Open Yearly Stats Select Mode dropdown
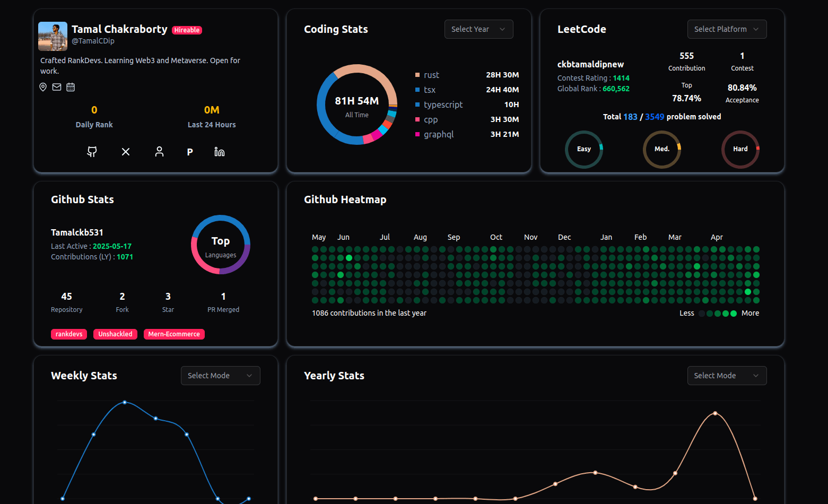 [727, 376]
